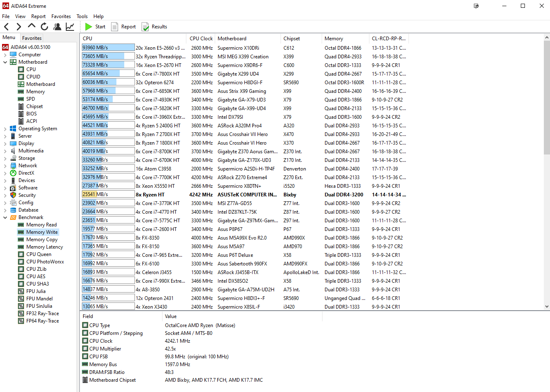Click scroll-down arrow of results list

pyautogui.click(x=547, y=306)
